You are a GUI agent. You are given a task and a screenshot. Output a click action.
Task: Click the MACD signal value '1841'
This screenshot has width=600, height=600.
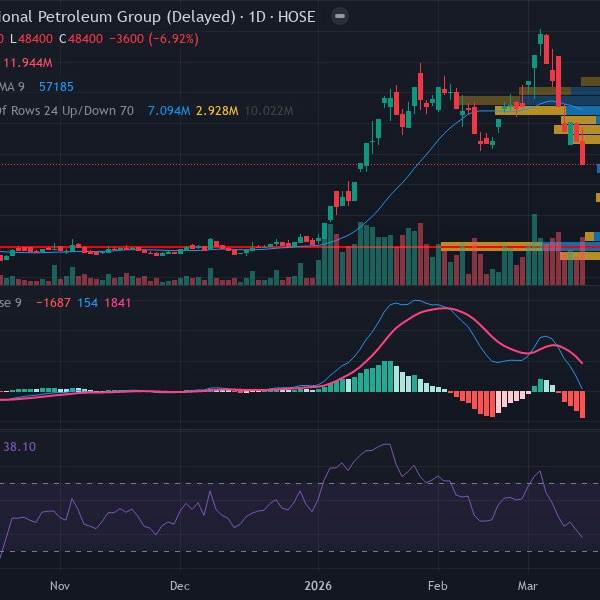coord(118,303)
